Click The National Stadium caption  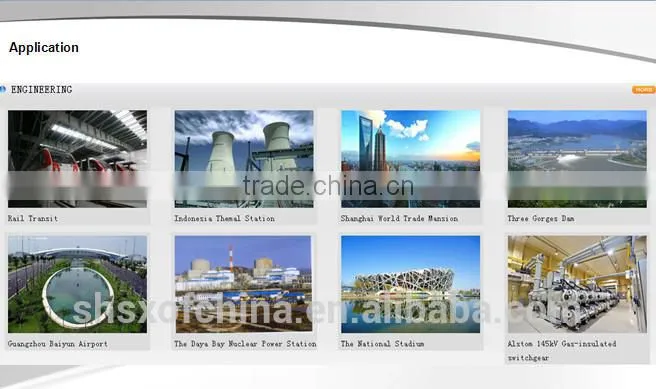click(x=382, y=344)
